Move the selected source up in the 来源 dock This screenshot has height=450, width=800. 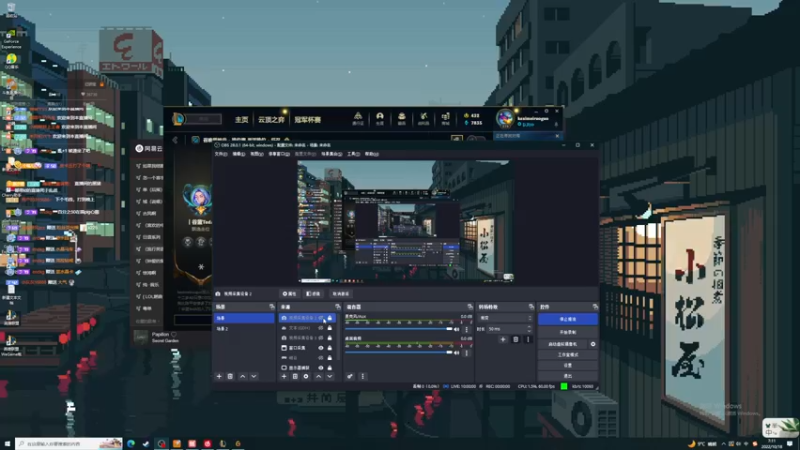point(318,377)
